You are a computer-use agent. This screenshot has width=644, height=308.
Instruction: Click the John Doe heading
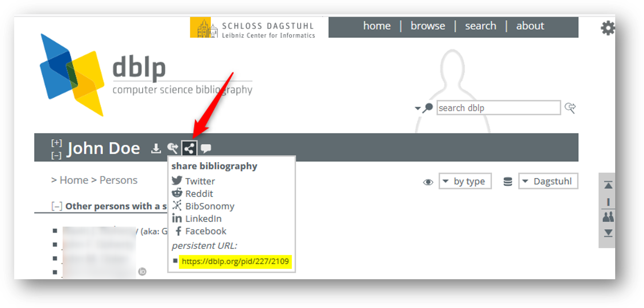click(104, 148)
